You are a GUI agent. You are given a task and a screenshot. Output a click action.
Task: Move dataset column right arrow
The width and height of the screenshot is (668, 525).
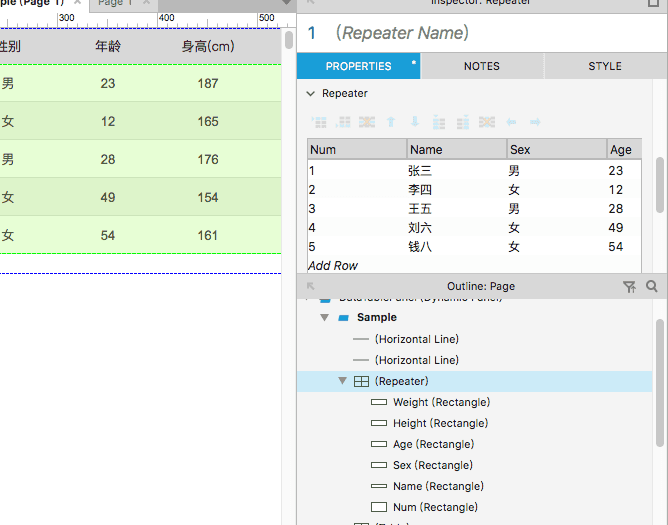pyautogui.click(x=536, y=122)
